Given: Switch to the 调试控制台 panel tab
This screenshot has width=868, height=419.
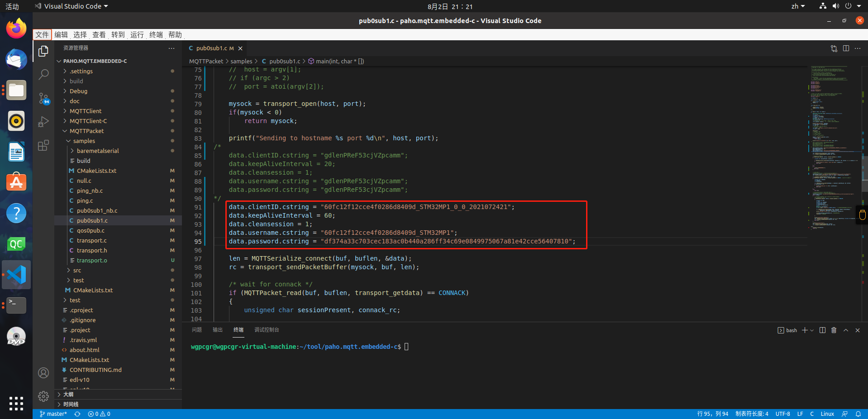Looking at the screenshot, I should [267, 330].
